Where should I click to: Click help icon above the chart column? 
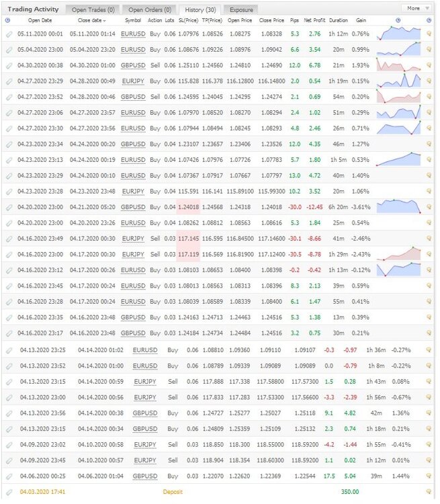point(398,20)
